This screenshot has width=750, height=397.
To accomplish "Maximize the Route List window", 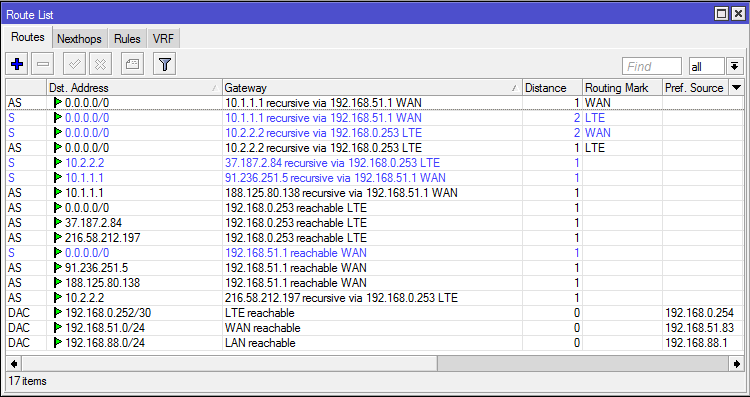I will point(721,14).
